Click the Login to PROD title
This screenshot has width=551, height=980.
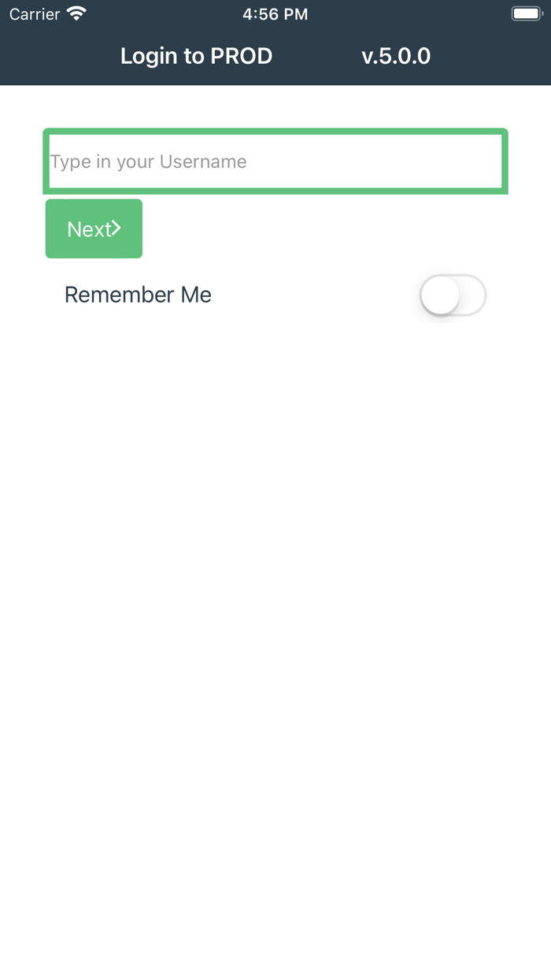pyautogui.click(x=196, y=55)
